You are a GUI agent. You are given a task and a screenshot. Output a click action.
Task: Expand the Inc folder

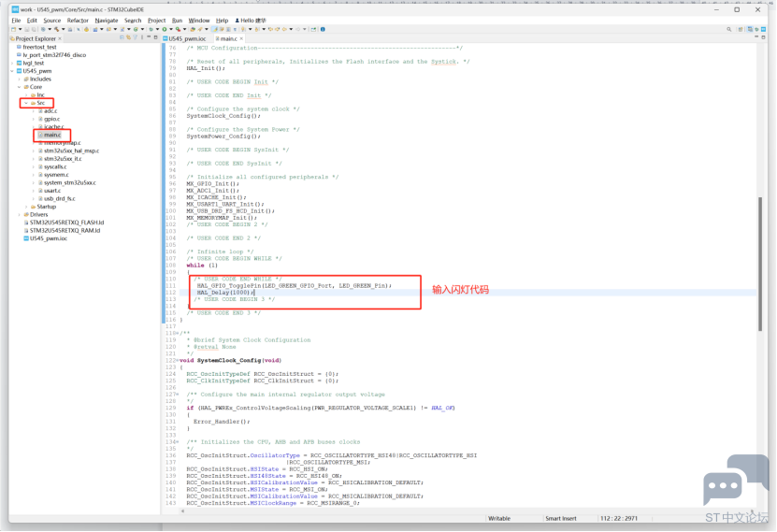26,94
